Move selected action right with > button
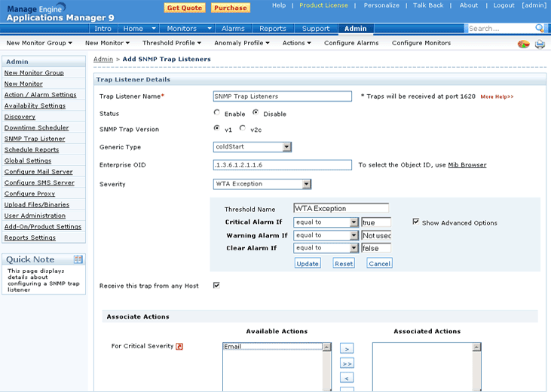 [x=347, y=348]
